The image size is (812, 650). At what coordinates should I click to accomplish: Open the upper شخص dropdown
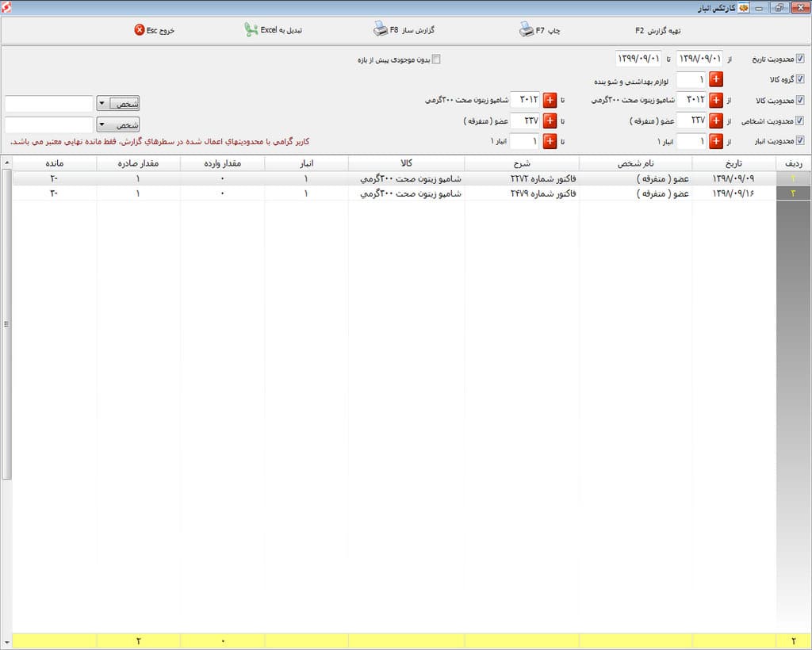(103, 104)
